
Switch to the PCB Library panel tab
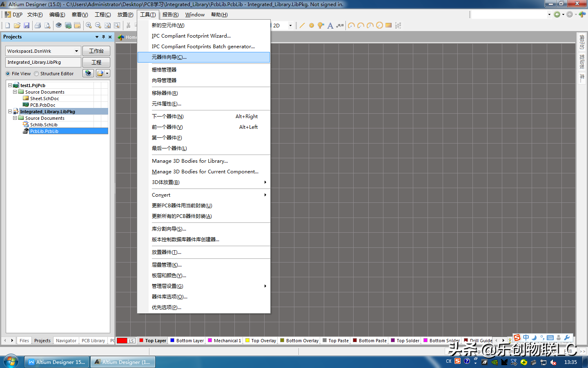point(93,341)
